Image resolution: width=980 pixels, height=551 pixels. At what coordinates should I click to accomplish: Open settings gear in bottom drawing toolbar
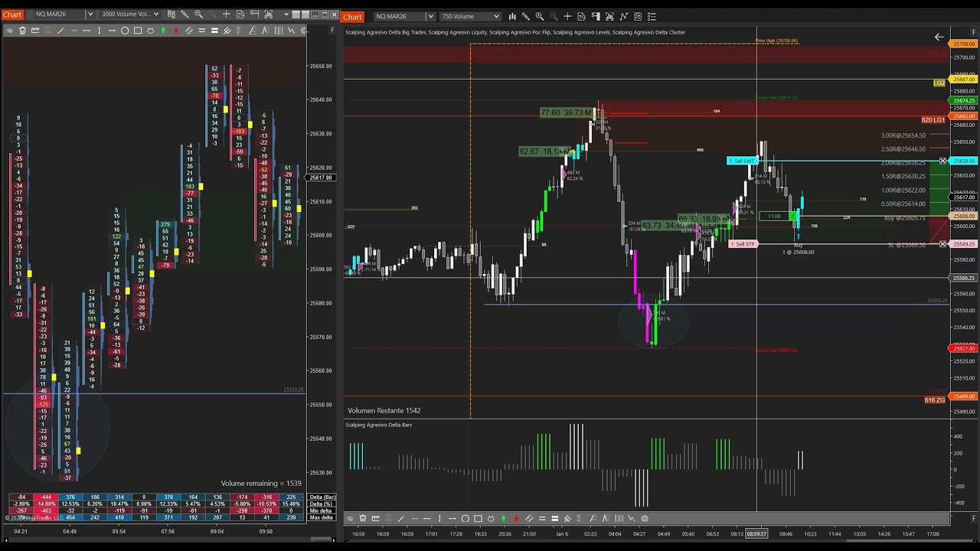[x=645, y=519]
